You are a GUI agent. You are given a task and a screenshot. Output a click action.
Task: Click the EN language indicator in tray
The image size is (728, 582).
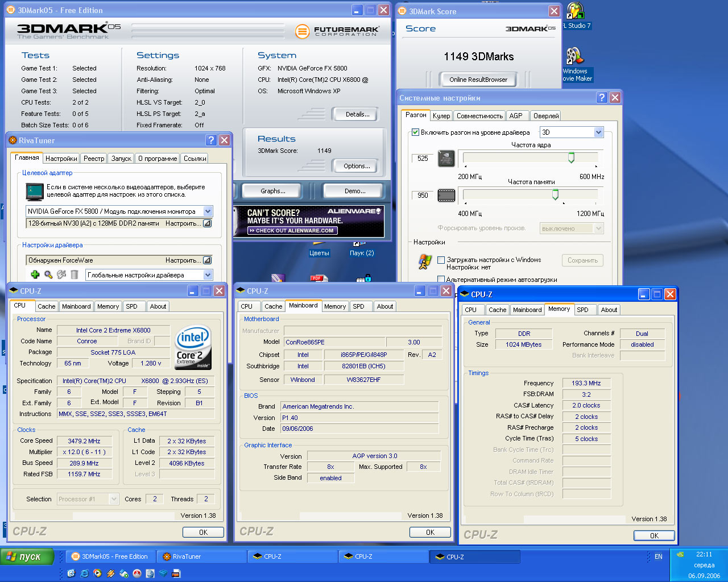pos(659,556)
